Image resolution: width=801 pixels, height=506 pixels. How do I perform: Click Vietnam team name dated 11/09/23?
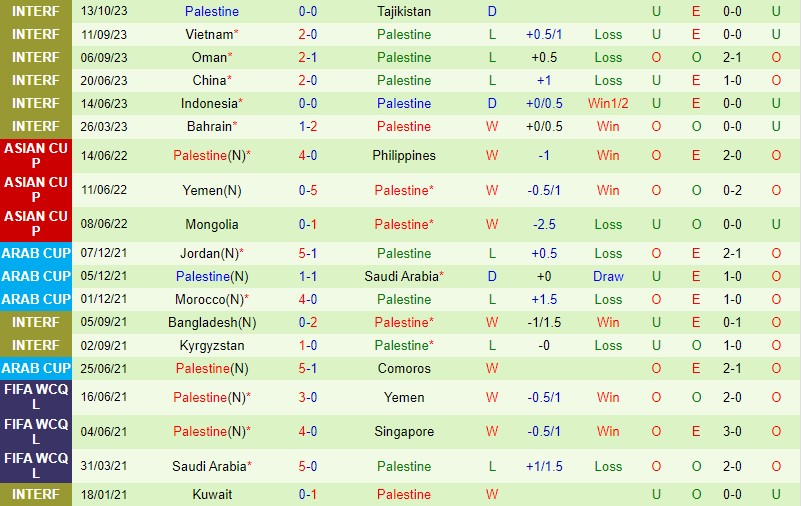[209, 34]
